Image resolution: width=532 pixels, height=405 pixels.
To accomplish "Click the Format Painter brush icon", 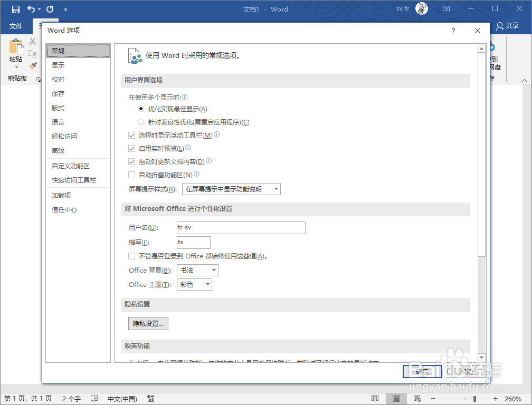I will pos(33,65).
